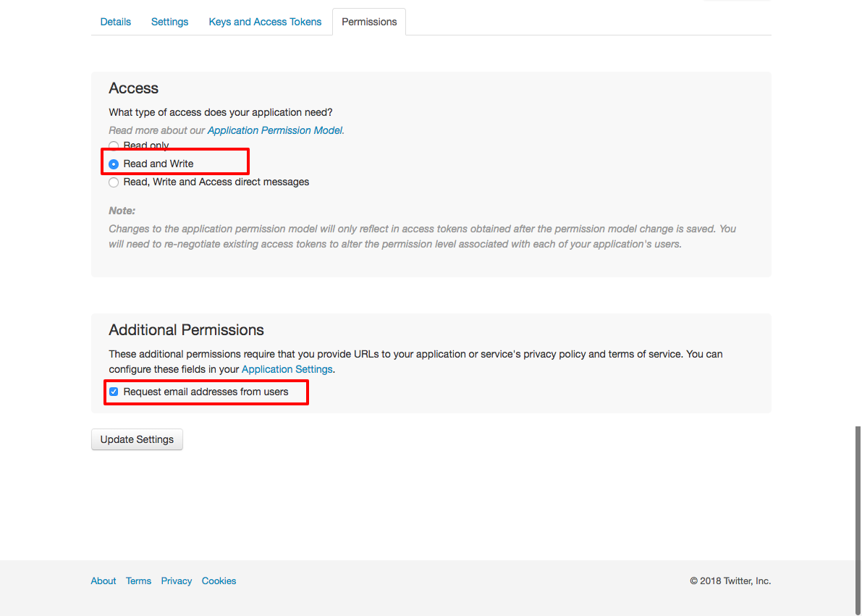Go to the Keys and Access Tokens tab
The height and width of the screenshot is (616, 862).
264,22
